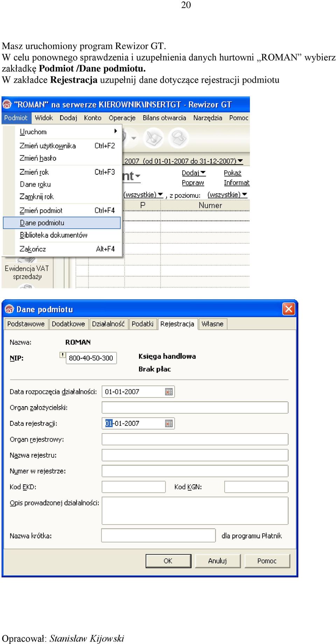Click the Opis prowadzonej działalności text area
The width and height of the screenshot is (336, 644).
(x=195, y=511)
